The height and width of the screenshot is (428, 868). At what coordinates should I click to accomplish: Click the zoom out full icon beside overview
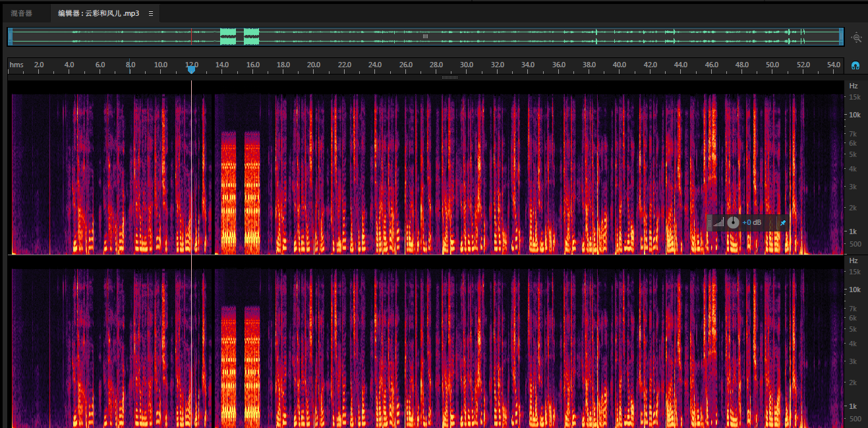(856, 38)
